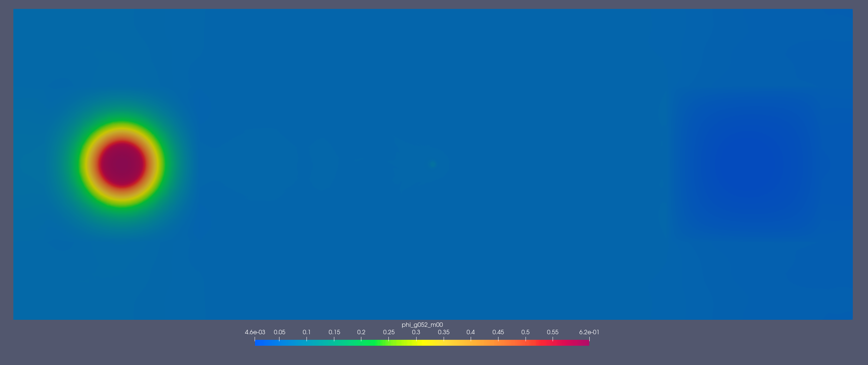Click the orange section of the color bar
The width and height of the screenshot is (868, 365).
click(489, 343)
